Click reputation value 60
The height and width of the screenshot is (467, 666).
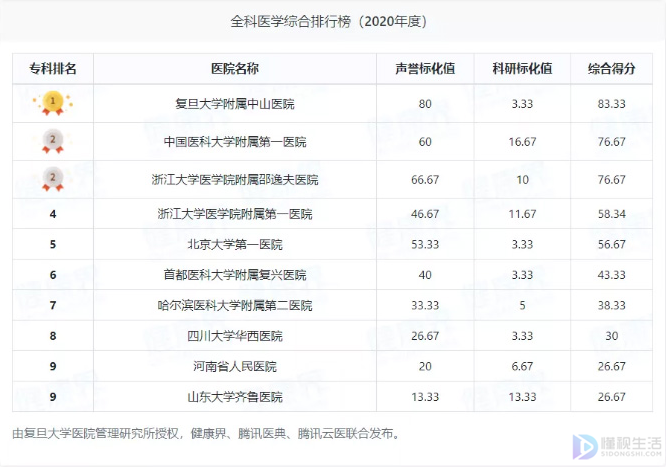coord(425,142)
